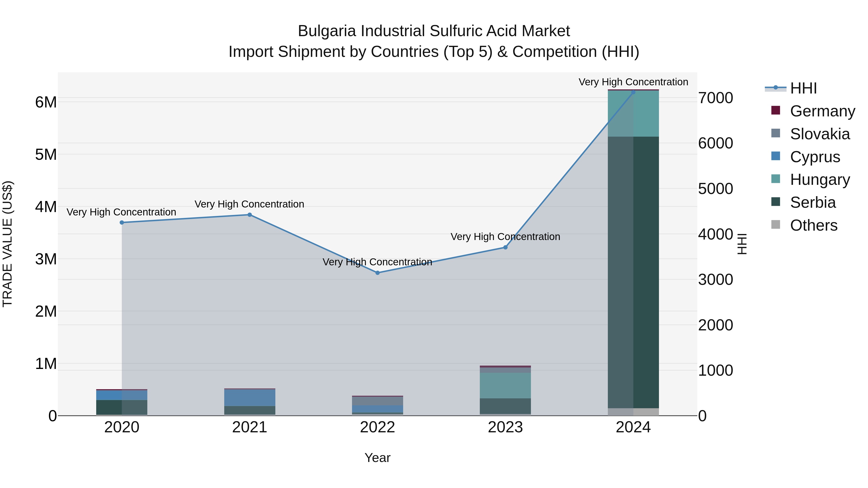
Task: Click the Others gray legend swatch
Action: click(776, 225)
